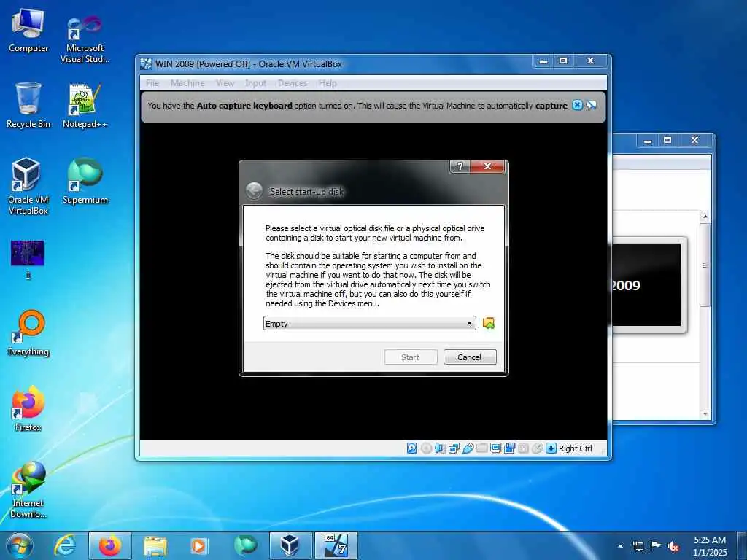This screenshot has width=747, height=560.
Task: Click the network adapters status icon
Action: [x=454, y=448]
